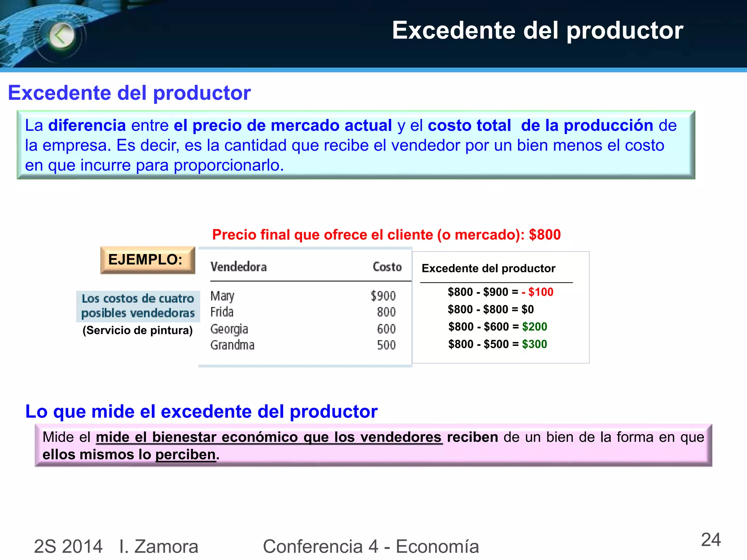Click the '$800 - $800 = $0' calculation
This screenshot has width=747, height=560.
click(491, 310)
